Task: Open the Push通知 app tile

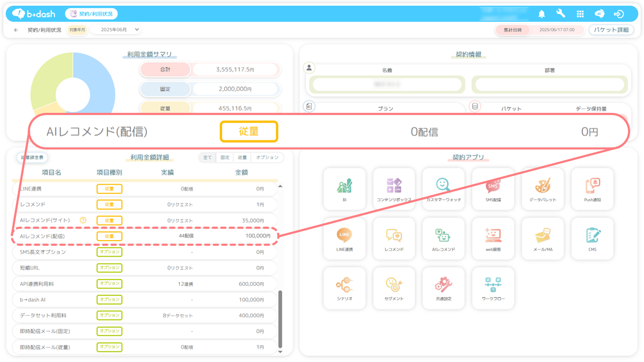Action: click(x=592, y=188)
